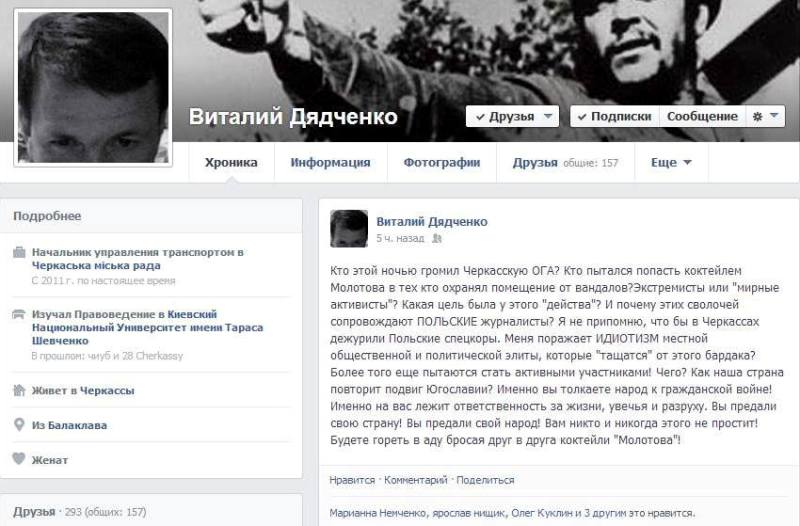Open the large profile picture

point(93,87)
